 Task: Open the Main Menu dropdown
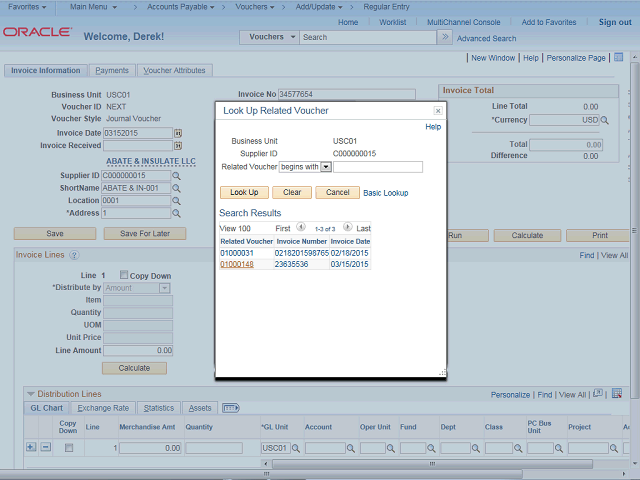pos(93,7)
